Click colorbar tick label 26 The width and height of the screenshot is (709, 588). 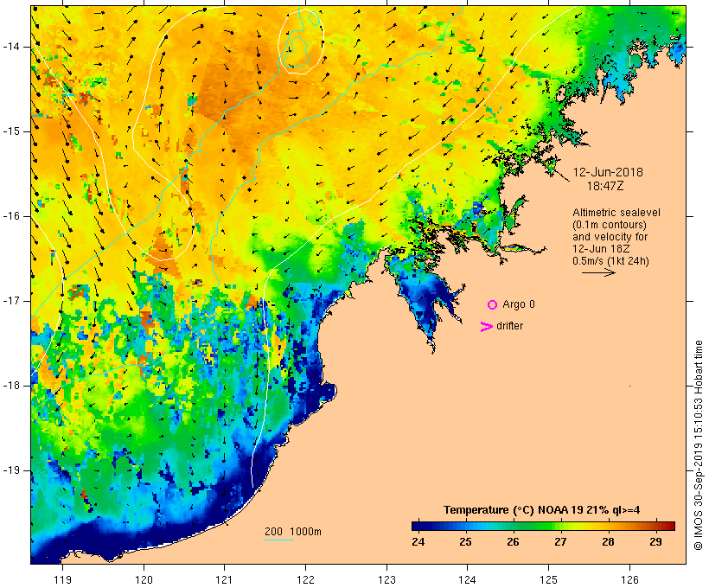pyautogui.click(x=514, y=542)
